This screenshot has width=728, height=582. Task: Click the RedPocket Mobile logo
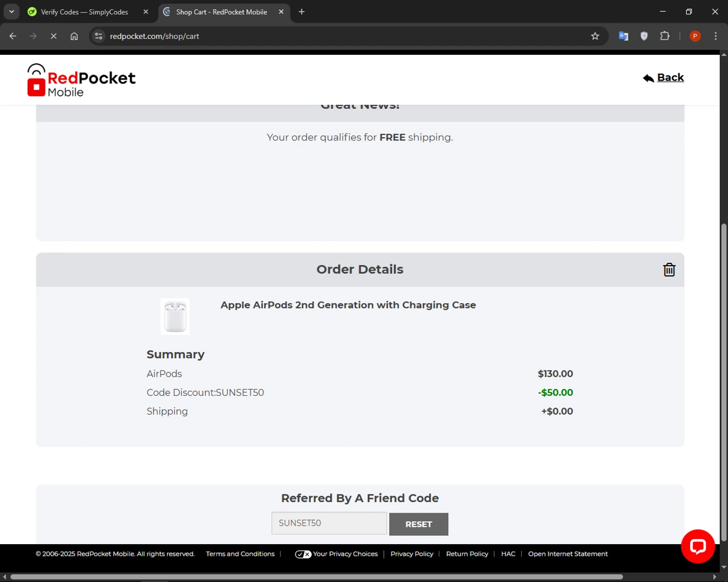[x=82, y=80]
